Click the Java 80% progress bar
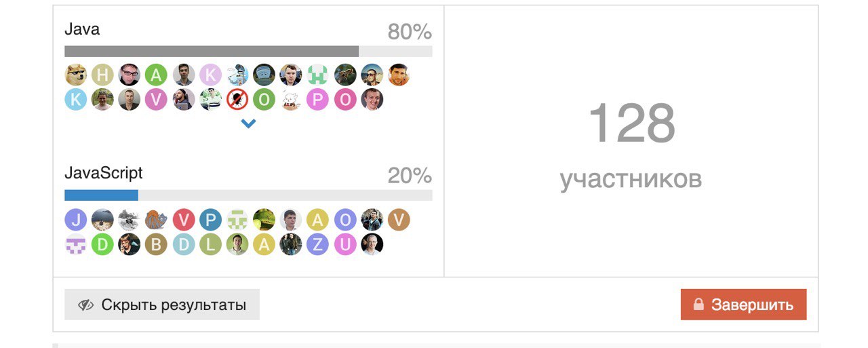The height and width of the screenshot is (348, 868). click(x=248, y=51)
